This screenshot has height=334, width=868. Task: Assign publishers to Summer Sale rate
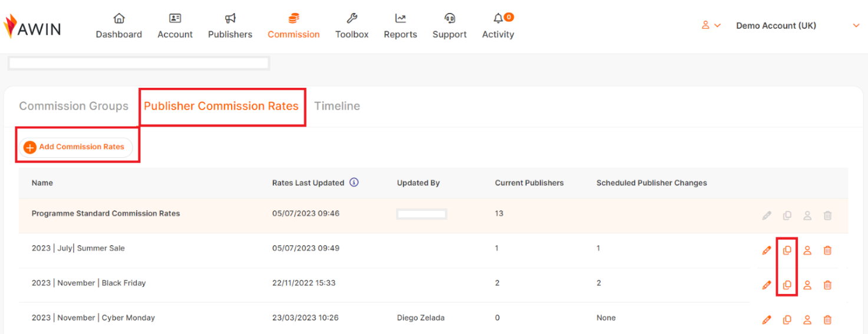[807, 250]
